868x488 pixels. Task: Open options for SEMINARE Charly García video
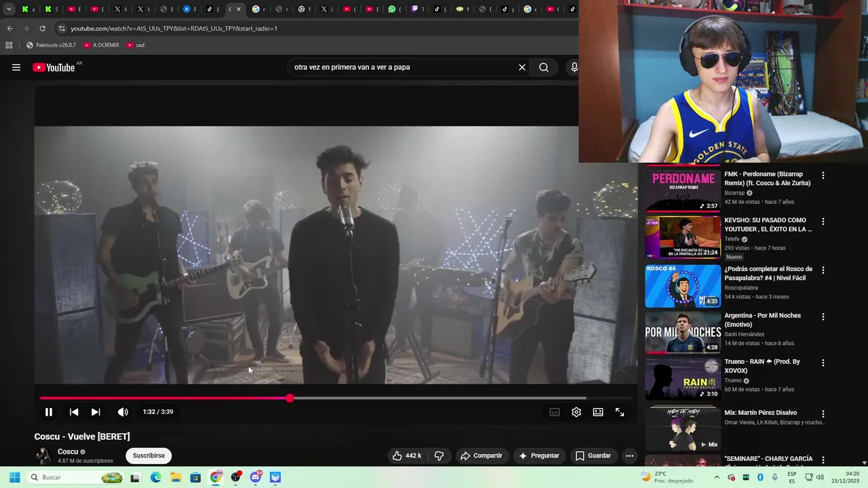click(x=823, y=460)
